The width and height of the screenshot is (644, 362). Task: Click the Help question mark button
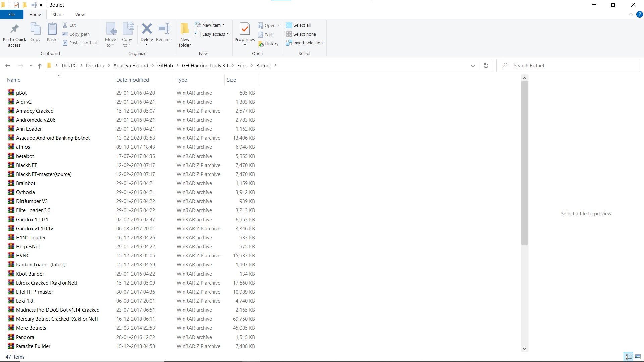640,14
